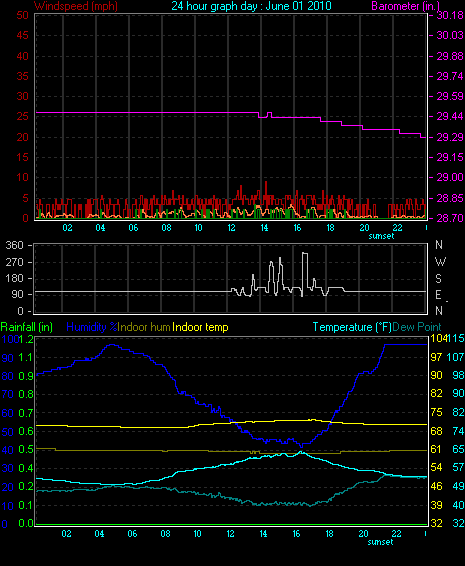The image size is (465, 566).
Task: Click the '24 hour graph day : June 01 2010' title
Action: click(x=251, y=6)
